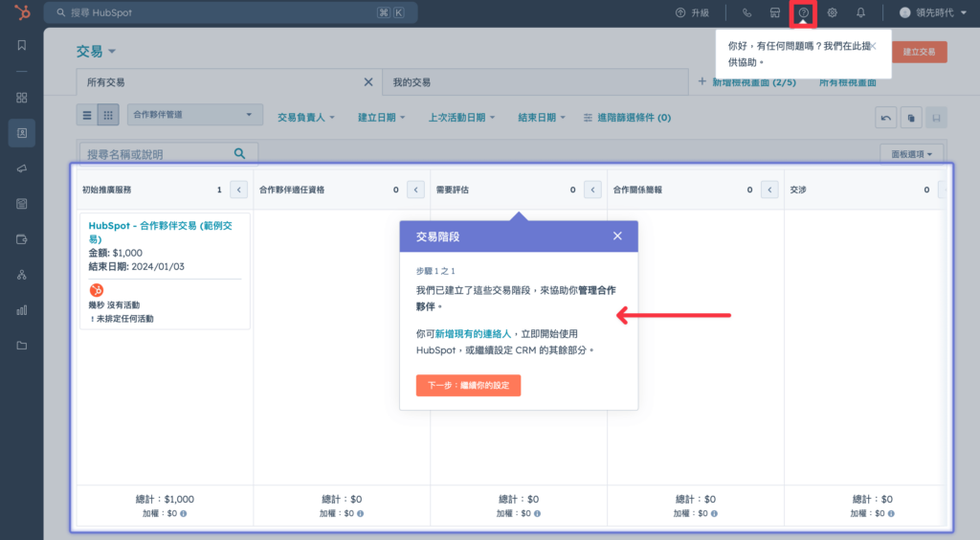
Task: Open the HubSpot sprocket logo home
Action: coord(22,11)
